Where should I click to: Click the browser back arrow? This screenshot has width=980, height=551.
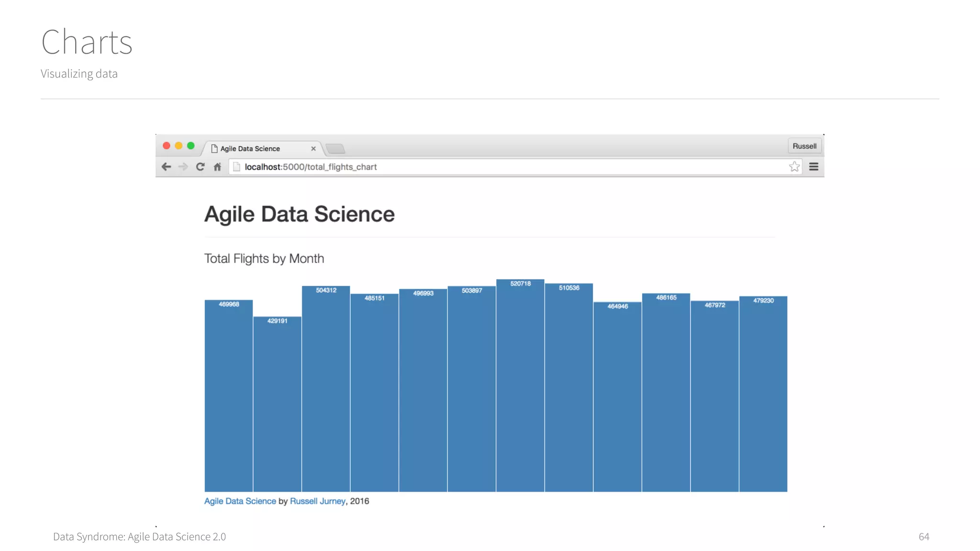pyautogui.click(x=166, y=167)
